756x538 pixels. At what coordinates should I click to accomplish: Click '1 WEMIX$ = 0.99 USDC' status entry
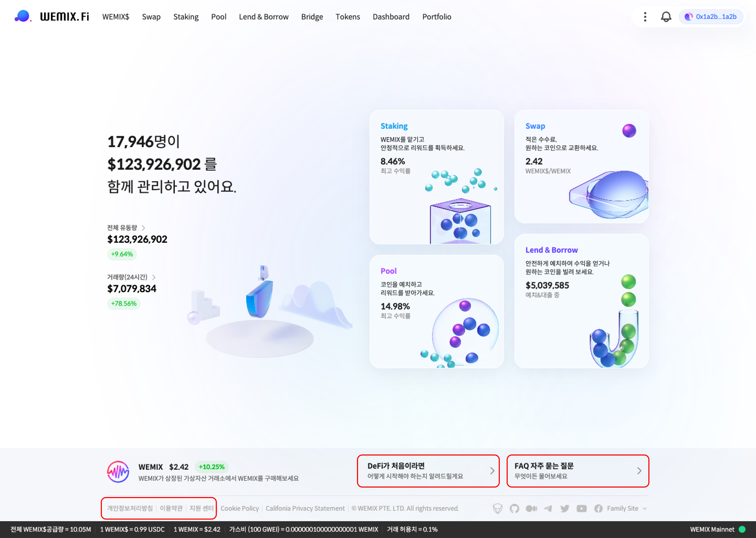[x=132, y=529]
